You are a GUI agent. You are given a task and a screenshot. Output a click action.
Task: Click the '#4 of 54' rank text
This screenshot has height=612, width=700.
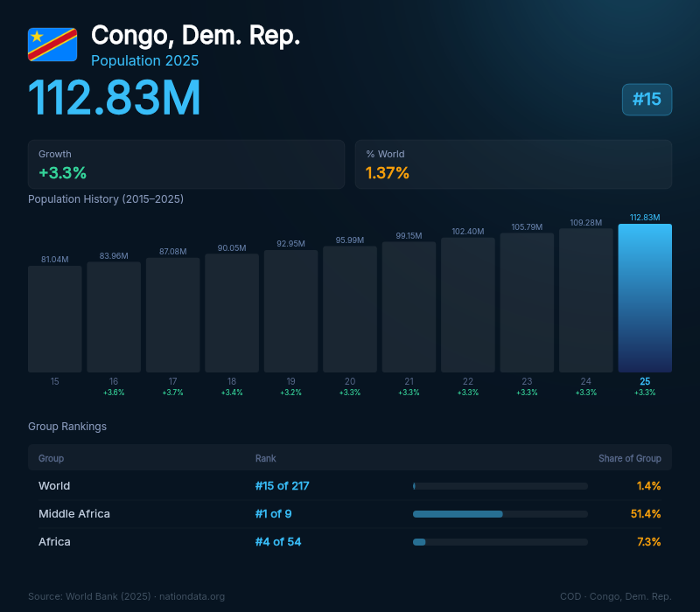[x=278, y=542]
